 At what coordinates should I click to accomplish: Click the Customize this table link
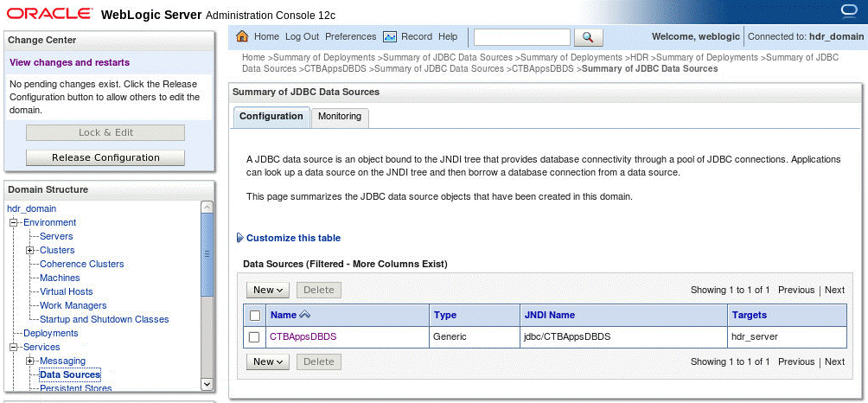click(293, 238)
